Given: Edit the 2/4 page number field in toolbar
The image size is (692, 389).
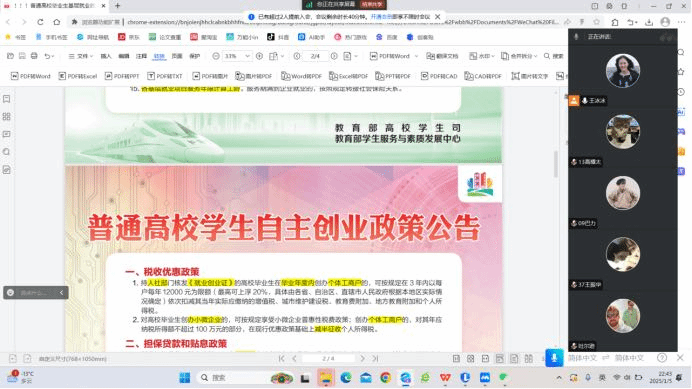Looking at the screenshot, I should tap(315, 56).
